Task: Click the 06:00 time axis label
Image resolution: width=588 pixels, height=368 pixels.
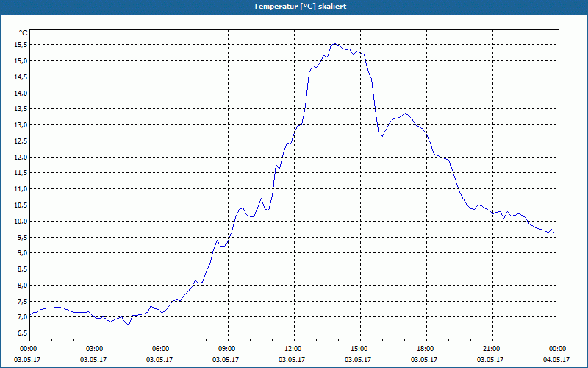Action: [162, 349]
